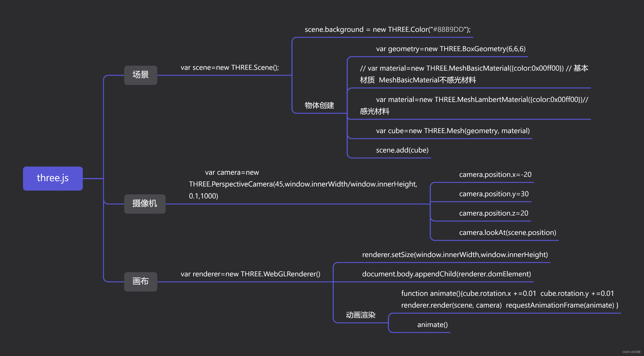Click the 'var scene=new THREE.Scene();' node
644x356 pixels.
(230, 67)
